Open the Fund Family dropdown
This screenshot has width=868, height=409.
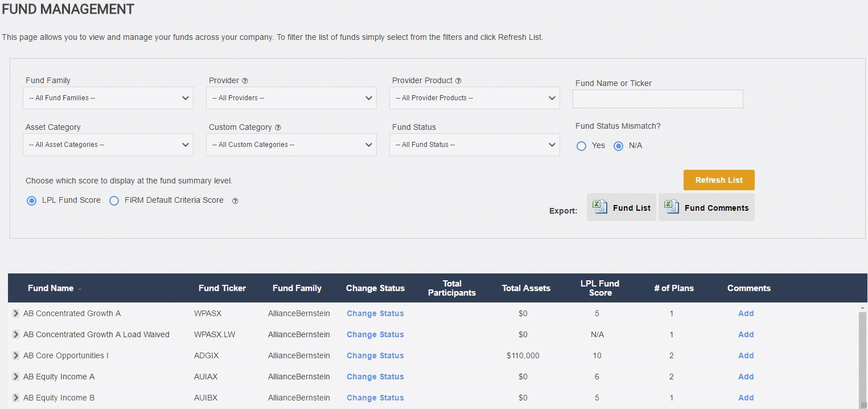coord(108,98)
